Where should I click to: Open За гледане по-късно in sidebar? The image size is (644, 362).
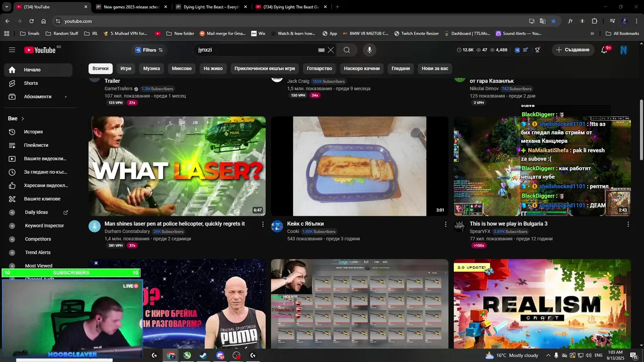pyautogui.click(x=38, y=172)
